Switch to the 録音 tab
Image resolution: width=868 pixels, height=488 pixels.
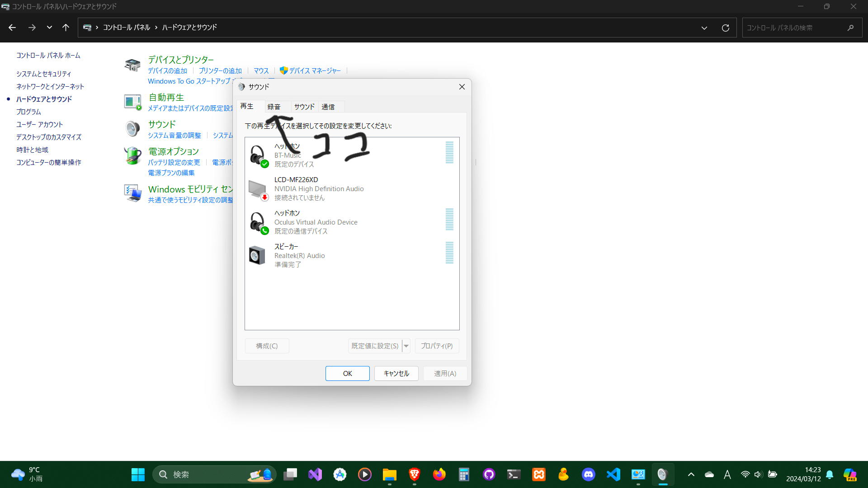pyautogui.click(x=274, y=107)
